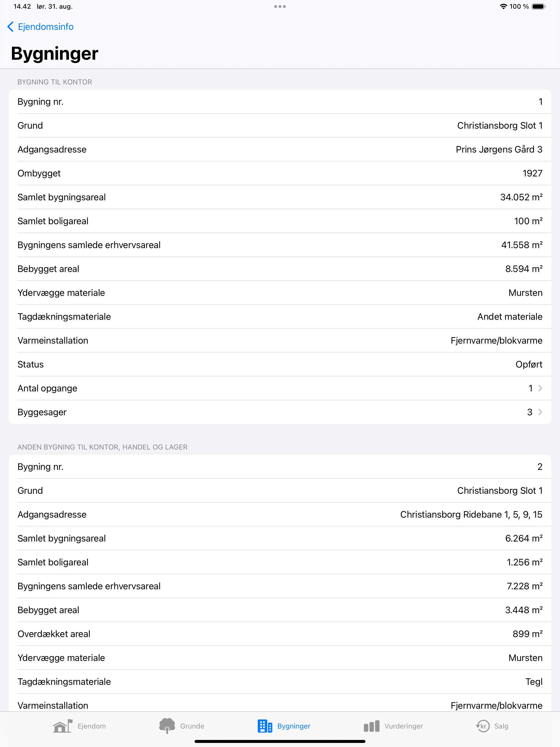Screen dimensions: 560x747
Task: Select the Salg kr. icon
Action: tap(483, 726)
